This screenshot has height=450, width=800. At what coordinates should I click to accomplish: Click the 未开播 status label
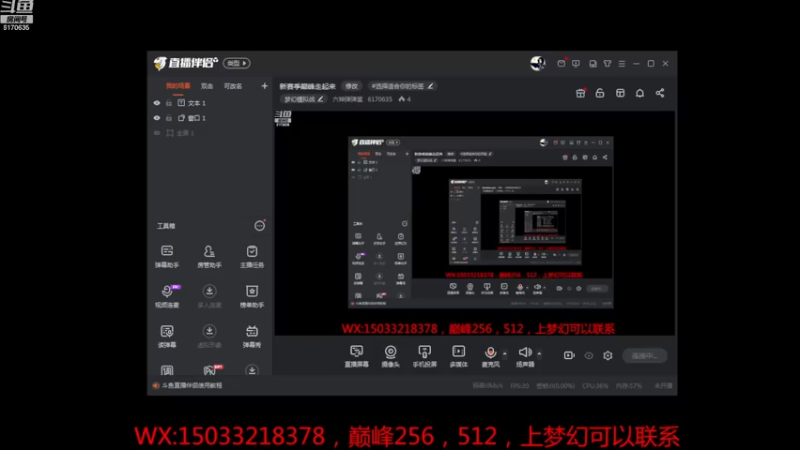pyautogui.click(x=663, y=386)
